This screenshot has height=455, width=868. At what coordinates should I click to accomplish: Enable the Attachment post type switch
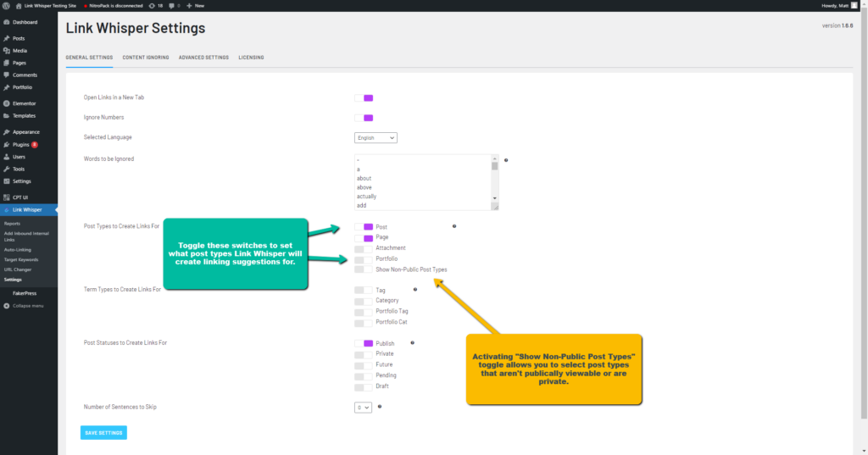[364, 248]
